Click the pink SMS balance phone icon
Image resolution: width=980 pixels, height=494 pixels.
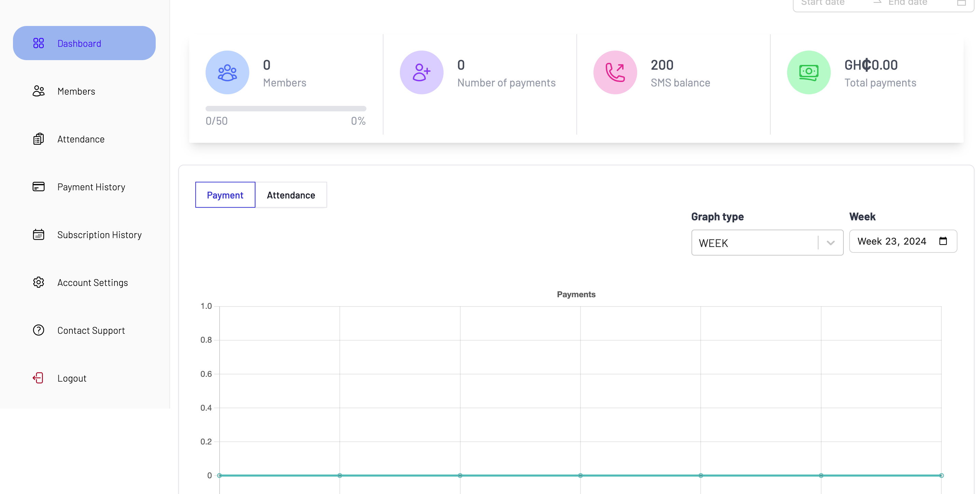[615, 72]
